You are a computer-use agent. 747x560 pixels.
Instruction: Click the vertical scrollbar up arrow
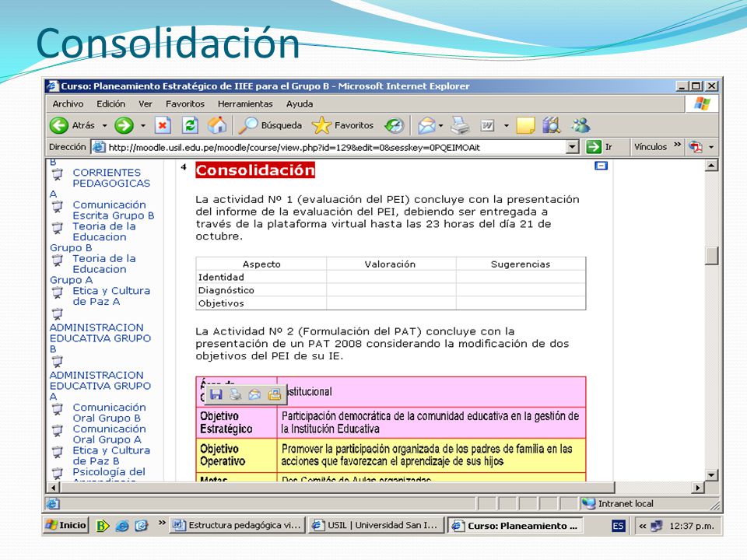(x=712, y=166)
